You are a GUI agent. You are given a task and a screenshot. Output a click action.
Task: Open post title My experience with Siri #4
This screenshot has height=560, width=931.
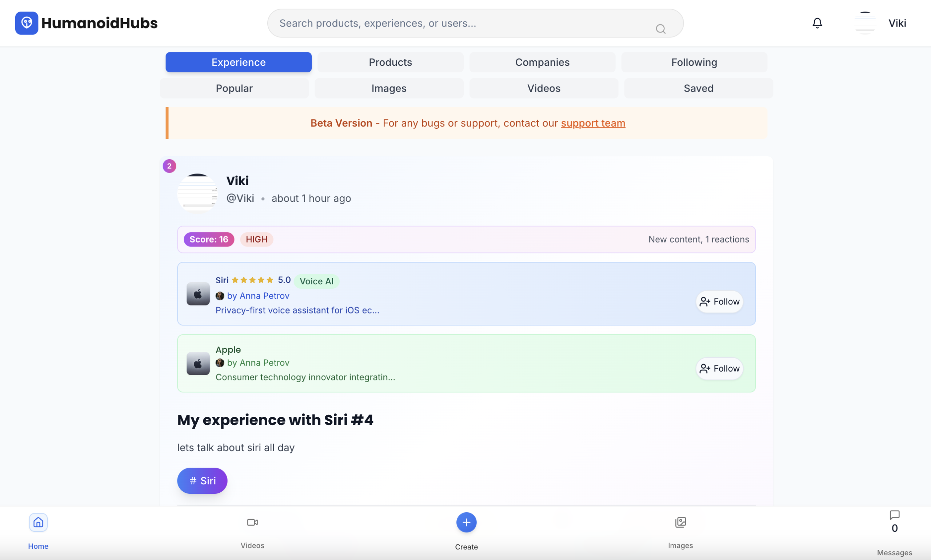pyautogui.click(x=275, y=420)
